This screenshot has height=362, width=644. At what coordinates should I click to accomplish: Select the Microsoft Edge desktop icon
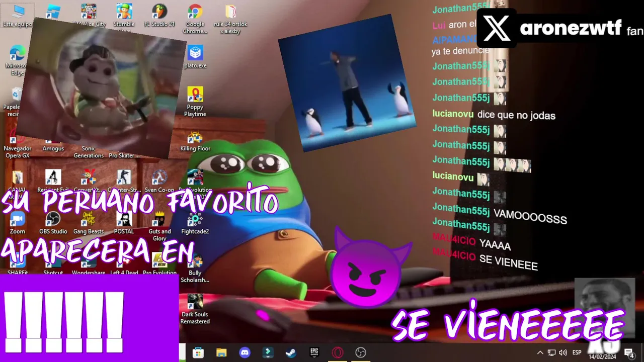pos(17,60)
